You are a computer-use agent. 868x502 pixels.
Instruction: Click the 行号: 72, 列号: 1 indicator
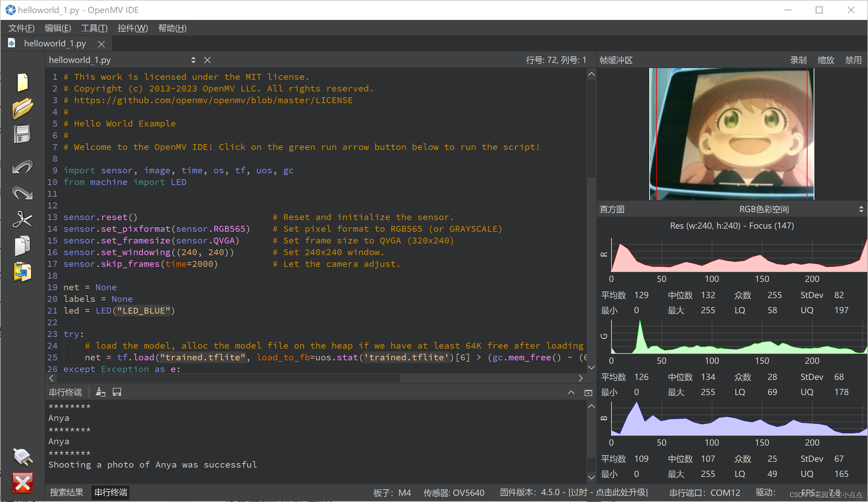556,60
